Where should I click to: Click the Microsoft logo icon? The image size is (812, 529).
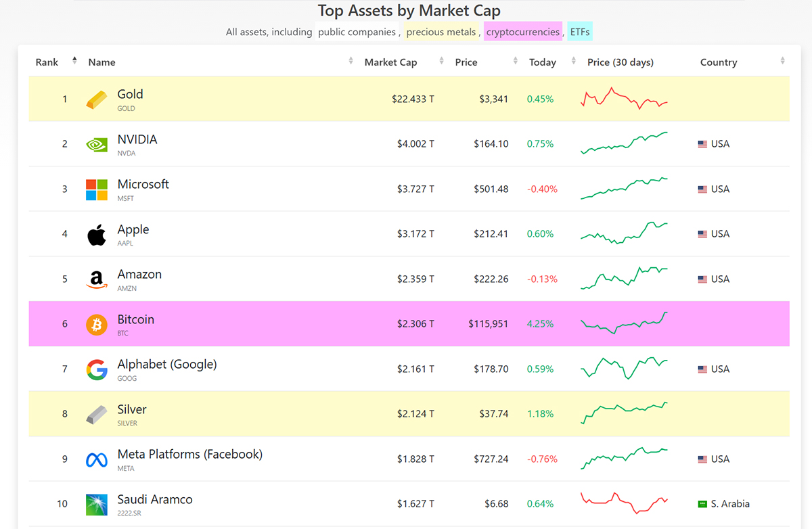(97, 189)
